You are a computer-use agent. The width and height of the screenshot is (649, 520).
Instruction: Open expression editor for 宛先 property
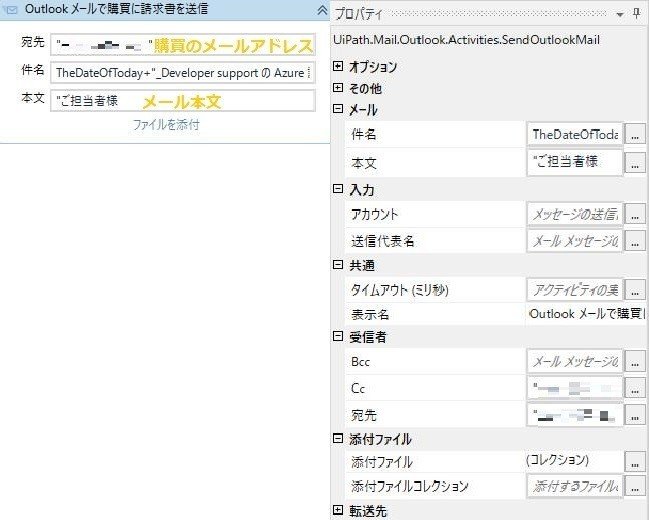(635, 415)
